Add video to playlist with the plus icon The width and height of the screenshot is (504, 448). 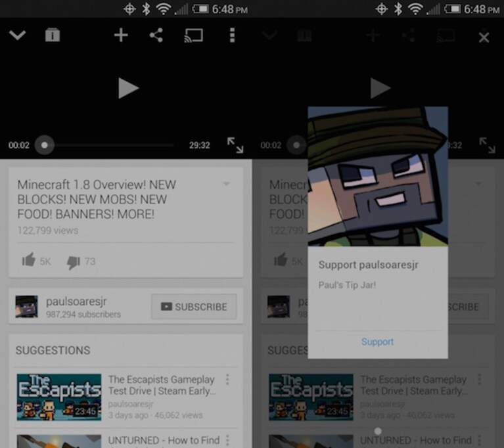click(121, 35)
